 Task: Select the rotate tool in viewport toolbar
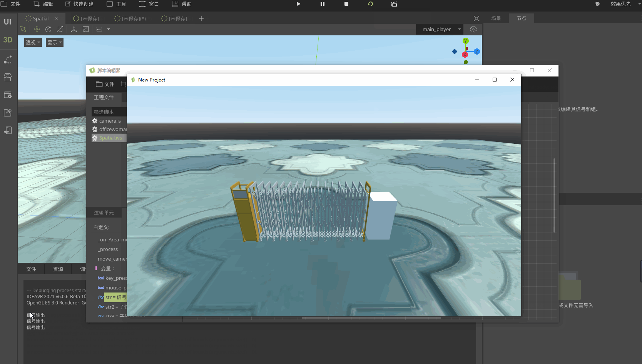click(48, 29)
